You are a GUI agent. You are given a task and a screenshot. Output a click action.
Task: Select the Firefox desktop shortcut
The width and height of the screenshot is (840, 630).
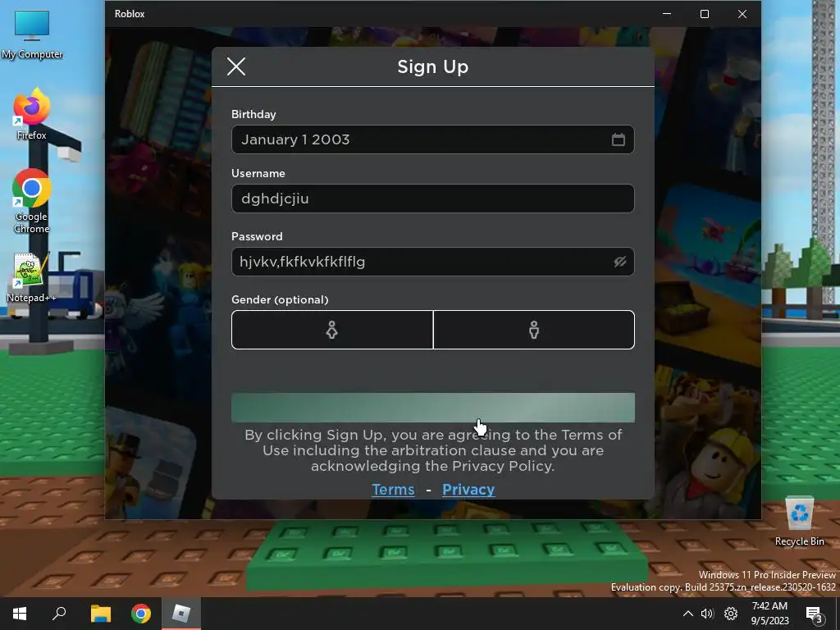pyautogui.click(x=32, y=115)
